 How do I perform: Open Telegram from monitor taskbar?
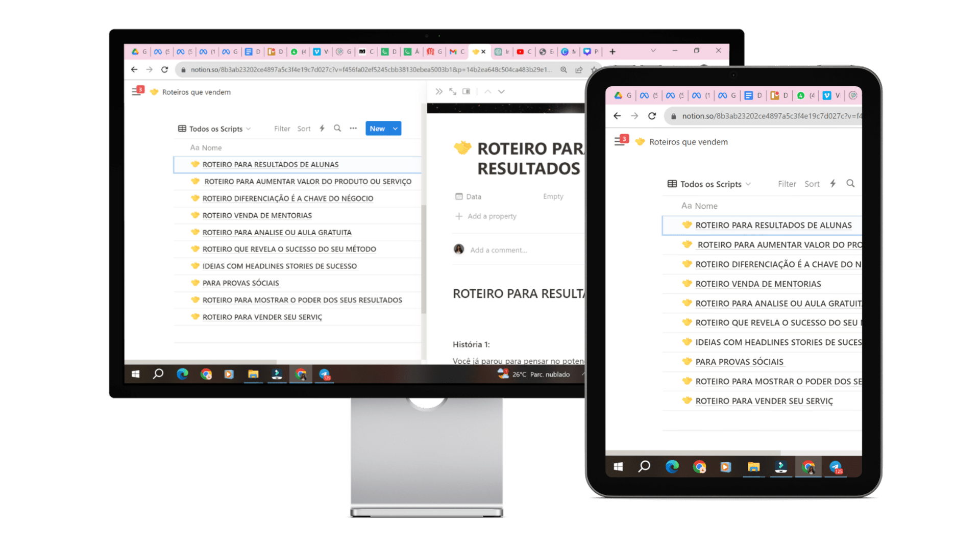tap(325, 374)
